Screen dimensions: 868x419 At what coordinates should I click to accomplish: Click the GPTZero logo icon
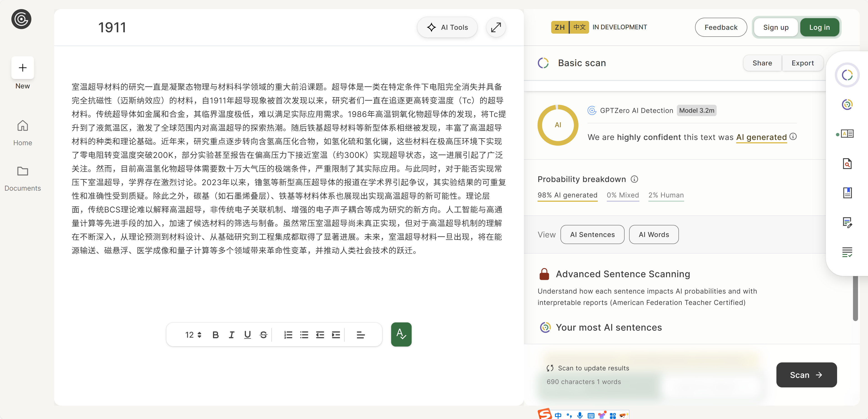pos(21,19)
